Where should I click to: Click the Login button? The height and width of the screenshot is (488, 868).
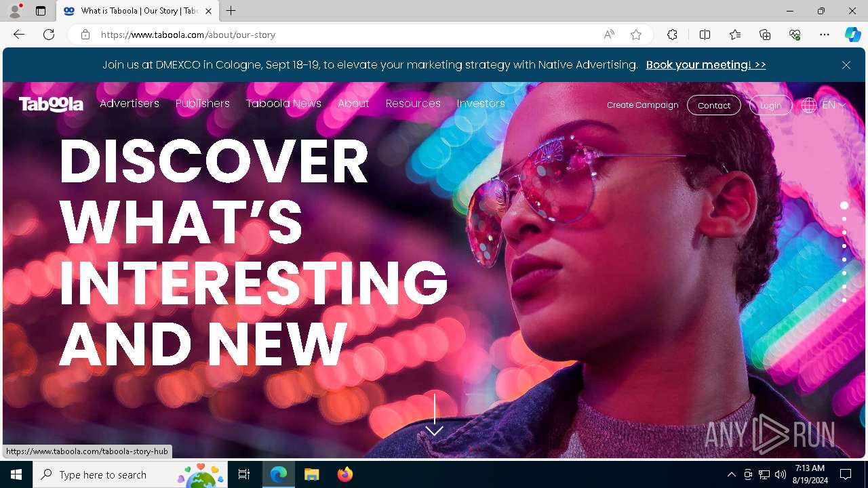tap(770, 105)
